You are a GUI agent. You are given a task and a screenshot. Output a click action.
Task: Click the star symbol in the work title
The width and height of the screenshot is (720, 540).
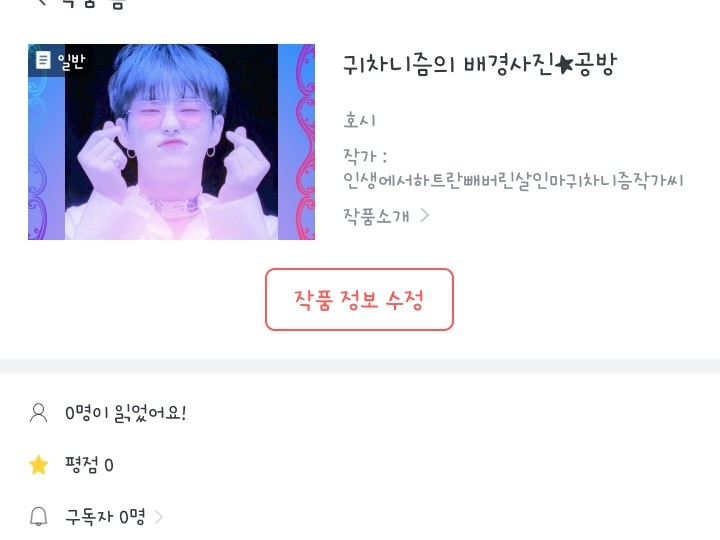click(x=564, y=65)
